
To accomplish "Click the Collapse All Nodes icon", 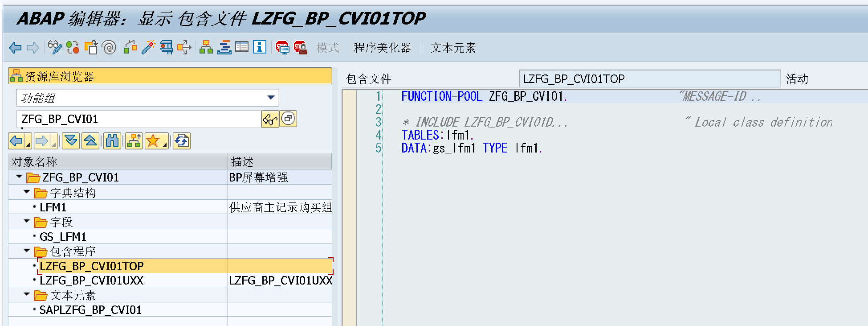I will click(x=90, y=141).
